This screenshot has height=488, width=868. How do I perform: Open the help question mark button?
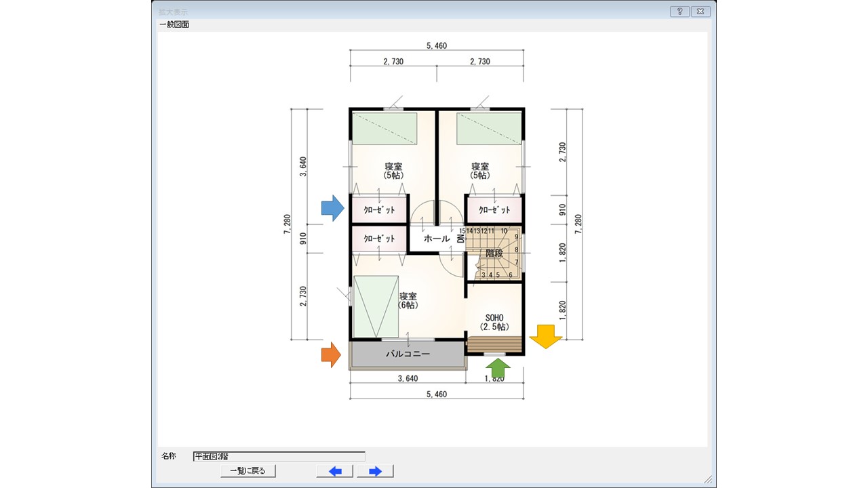(679, 12)
